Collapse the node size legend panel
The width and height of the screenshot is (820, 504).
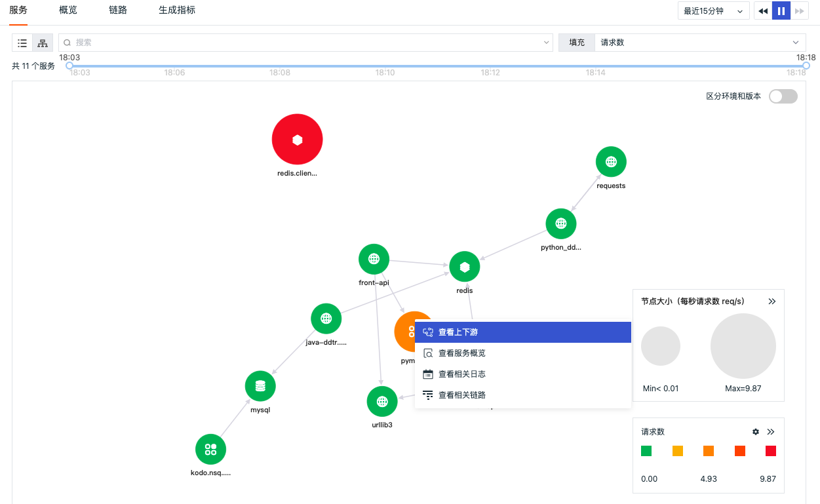click(x=772, y=301)
